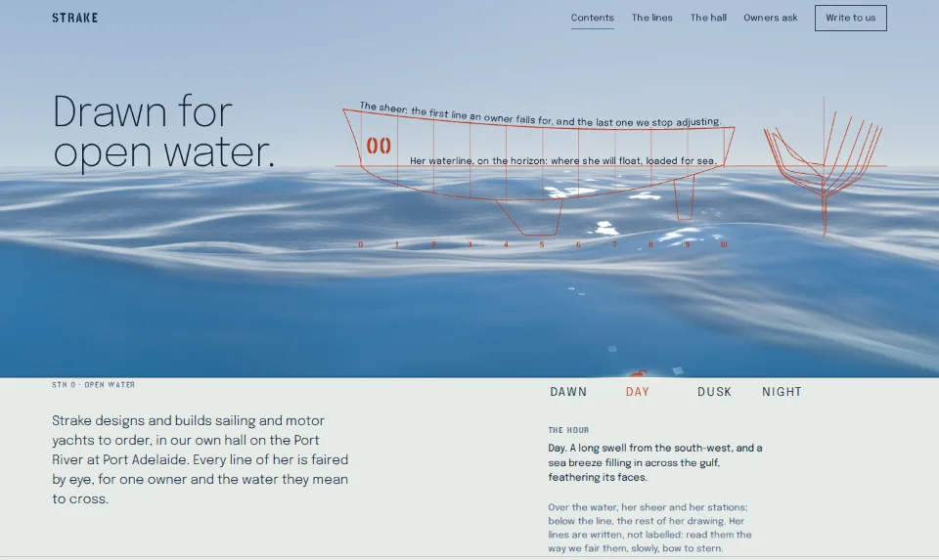
Task: Click the 'STN 0 · OPEN WATER' label
Action: [x=94, y=385]
